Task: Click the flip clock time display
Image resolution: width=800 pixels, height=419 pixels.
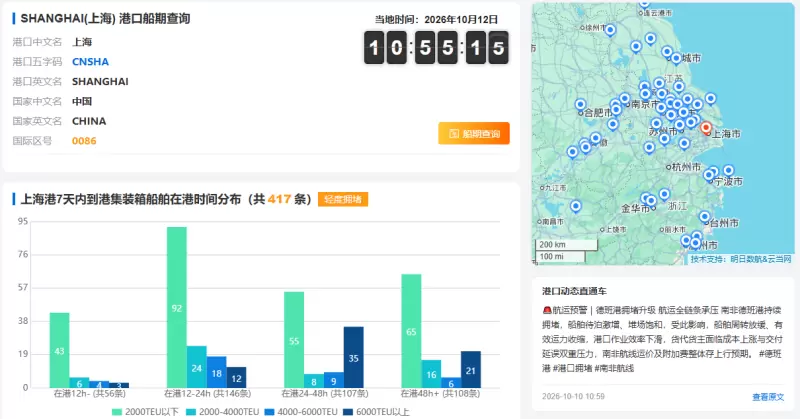Action: pyautogui.click(x=436, y=47)
